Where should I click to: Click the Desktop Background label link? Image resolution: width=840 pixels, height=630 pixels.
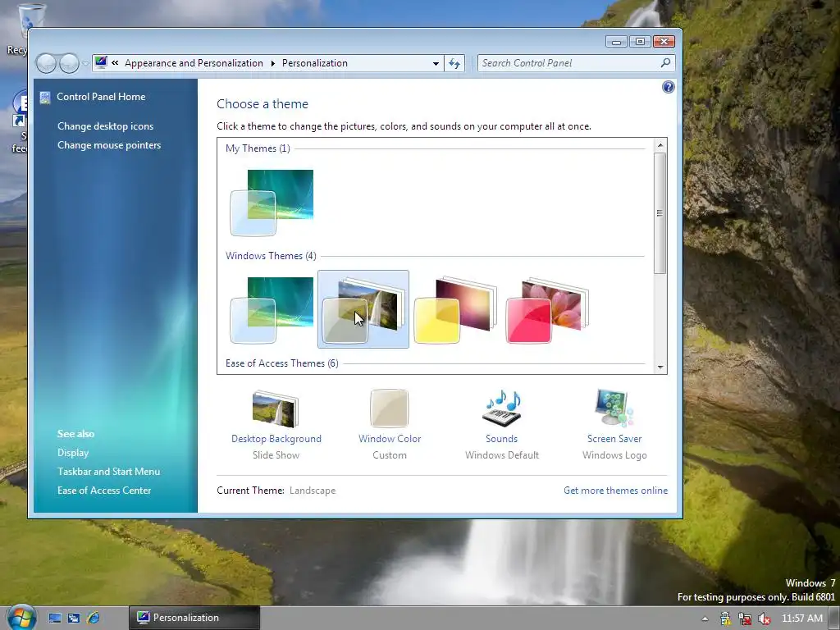pos(276,439)
